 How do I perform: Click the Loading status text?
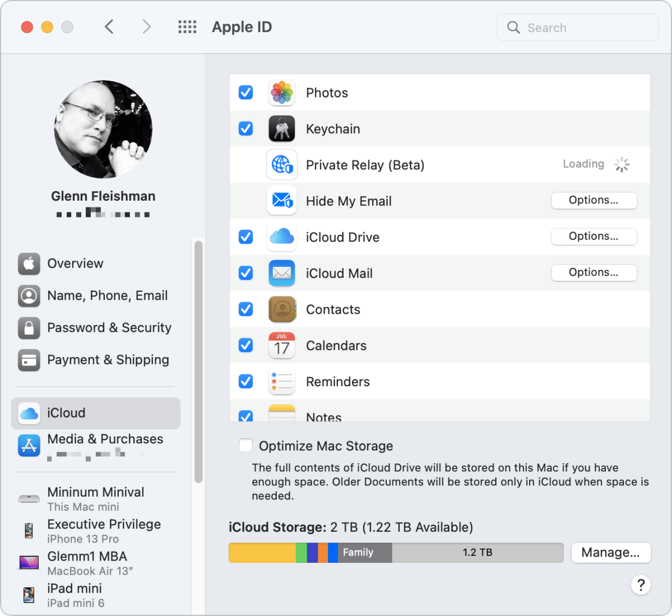583,164
